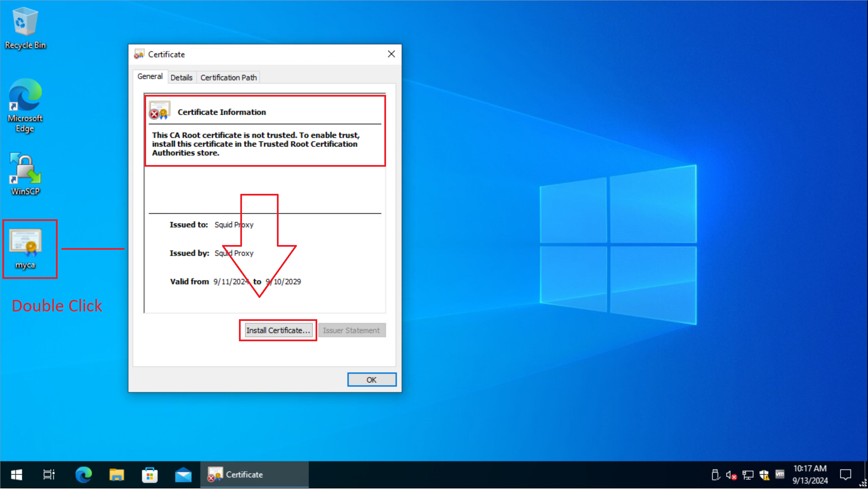The height and width of the screenshot is (489, 868).
Task: Click the Install Certificate... button
Action: coord(278,330)
